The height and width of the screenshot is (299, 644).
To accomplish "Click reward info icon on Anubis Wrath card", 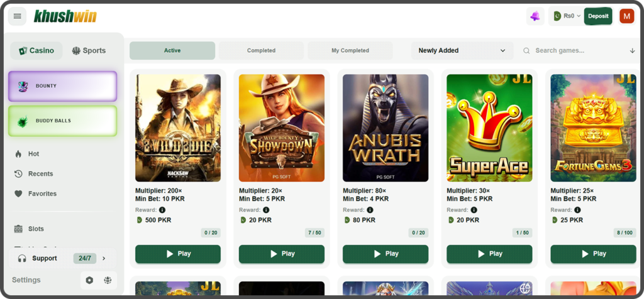I will click(370, 210).
